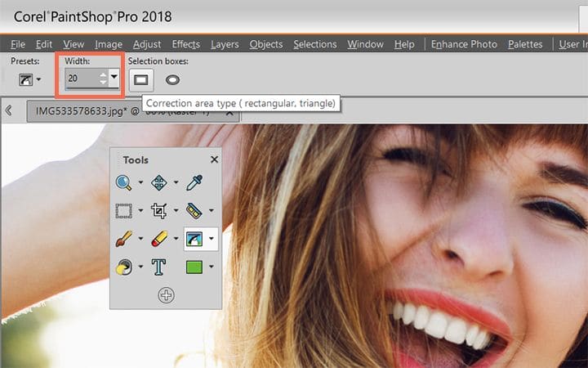This screenshot has height=368, width=588.
Task: Click the tab-scroll left chevron
Action: [9, 110]
